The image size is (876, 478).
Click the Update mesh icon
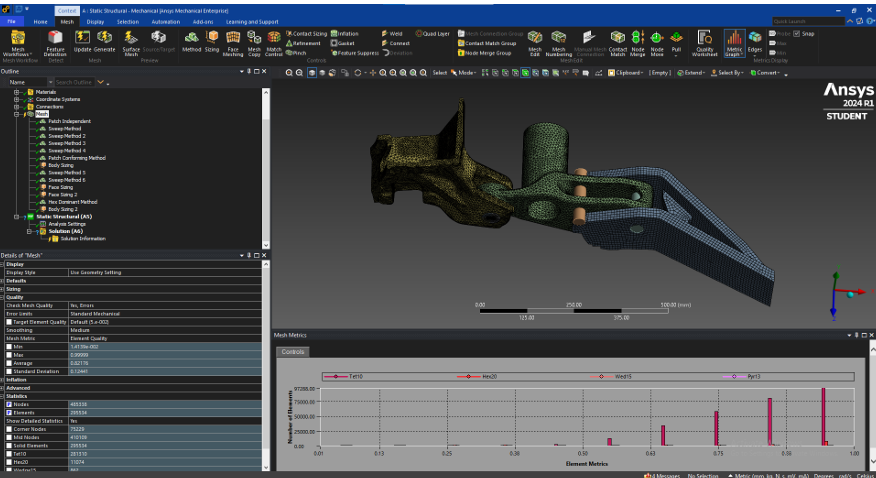pos(82,38)
